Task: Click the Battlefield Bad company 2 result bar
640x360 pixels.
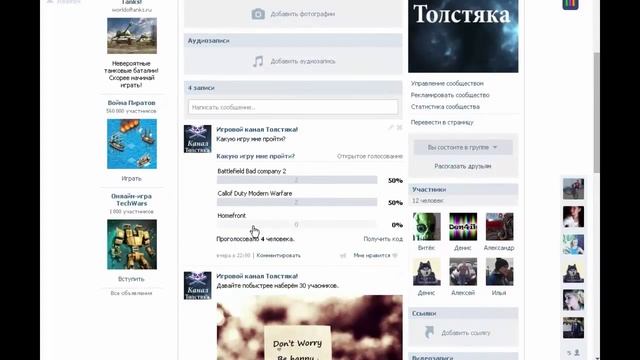Action: [297, 180]
